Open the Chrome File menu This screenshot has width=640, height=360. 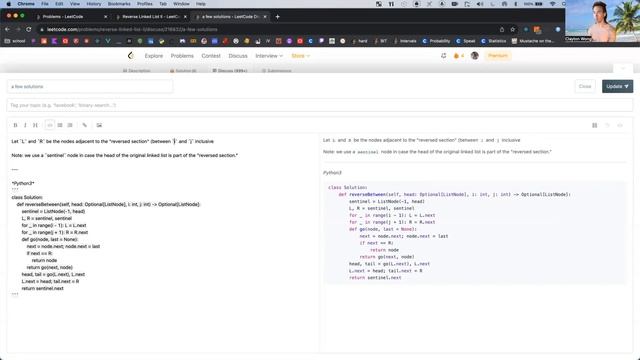coord(45,4)
